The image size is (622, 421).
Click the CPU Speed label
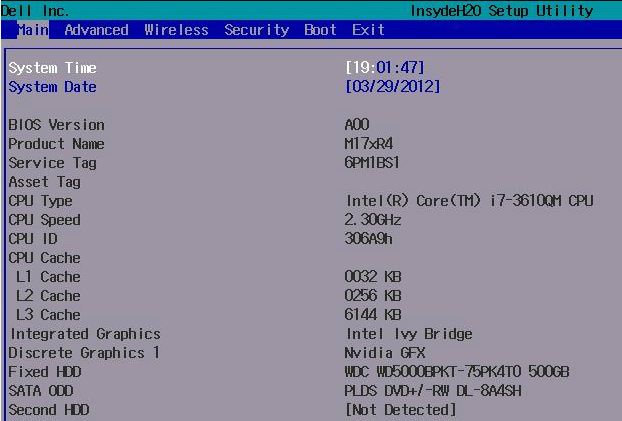coord(44,219)
